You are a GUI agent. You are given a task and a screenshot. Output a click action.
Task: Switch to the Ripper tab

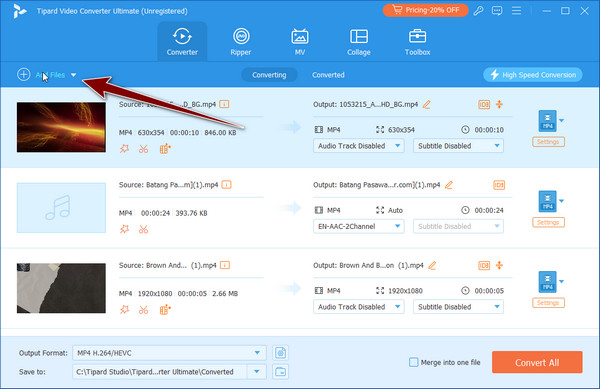(x=241, y=42)
